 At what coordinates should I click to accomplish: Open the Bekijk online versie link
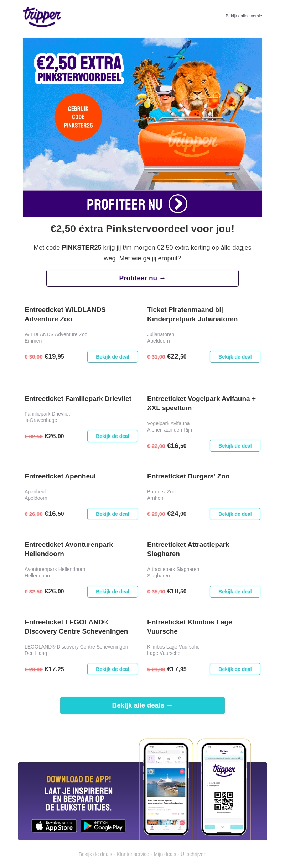coord(244,16)
